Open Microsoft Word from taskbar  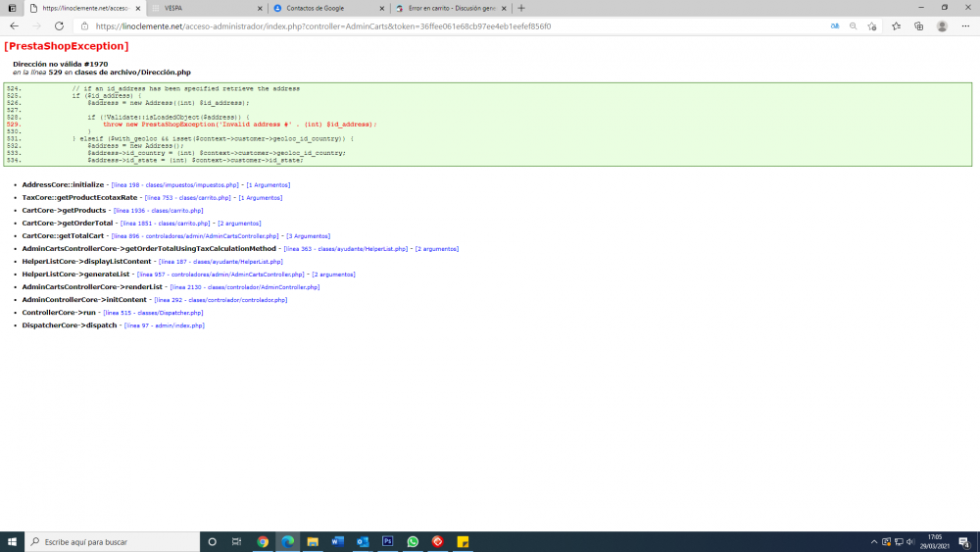337,541
